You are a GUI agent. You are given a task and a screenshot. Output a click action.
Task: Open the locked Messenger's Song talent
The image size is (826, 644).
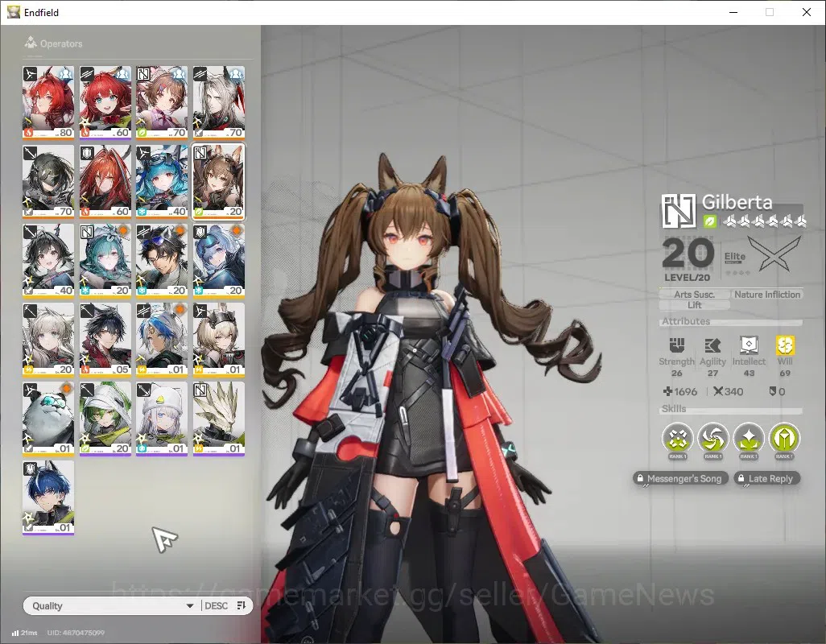pos(680,478)
